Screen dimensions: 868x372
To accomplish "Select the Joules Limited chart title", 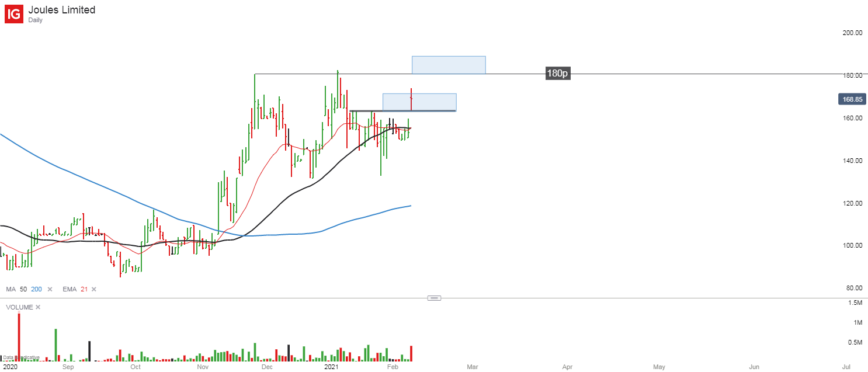I will [62, 10].
